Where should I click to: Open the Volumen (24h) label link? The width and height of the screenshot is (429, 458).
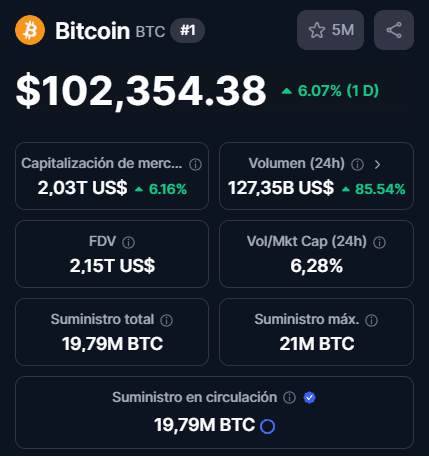click(x=297, y=163)
